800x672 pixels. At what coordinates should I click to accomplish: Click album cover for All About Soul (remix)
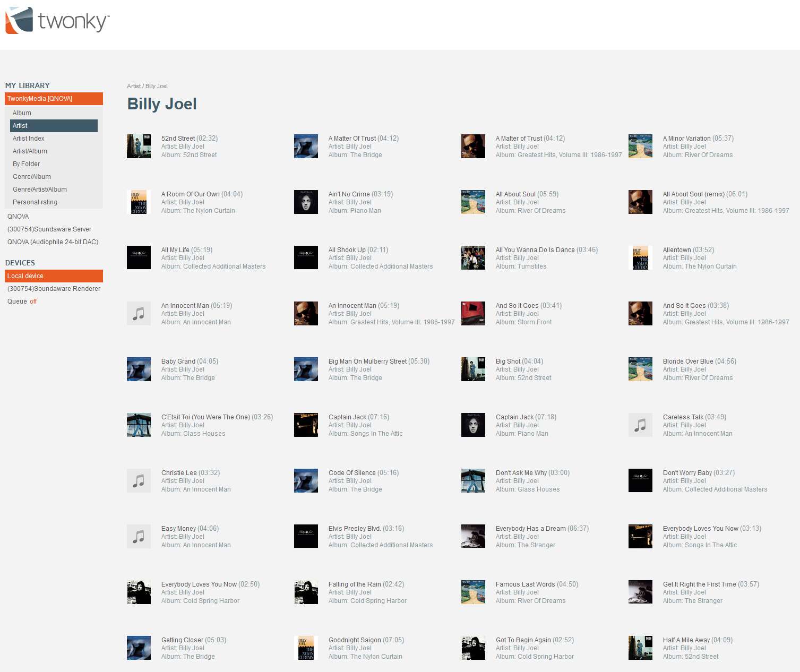click(x=640, y=202)
